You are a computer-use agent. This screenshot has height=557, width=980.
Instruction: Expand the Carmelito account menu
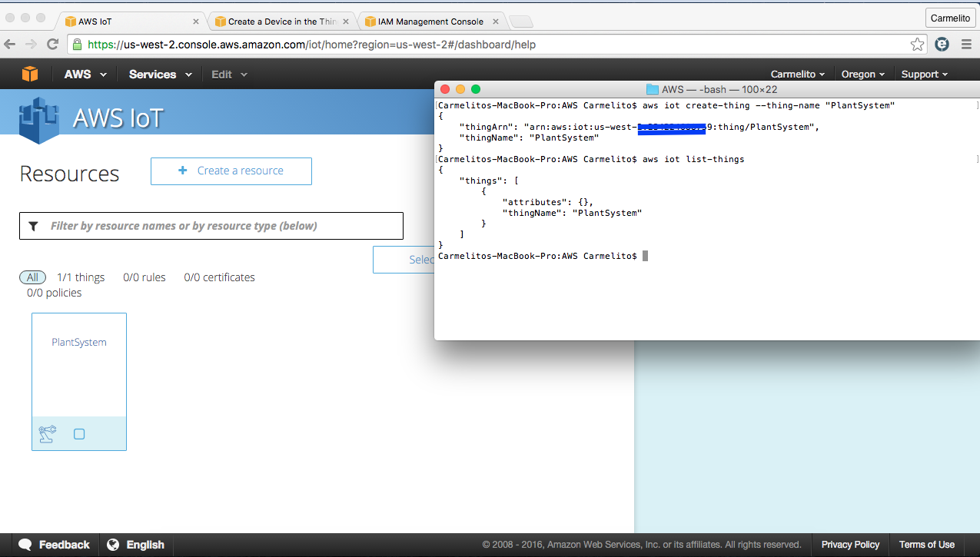tap(798, 75)
